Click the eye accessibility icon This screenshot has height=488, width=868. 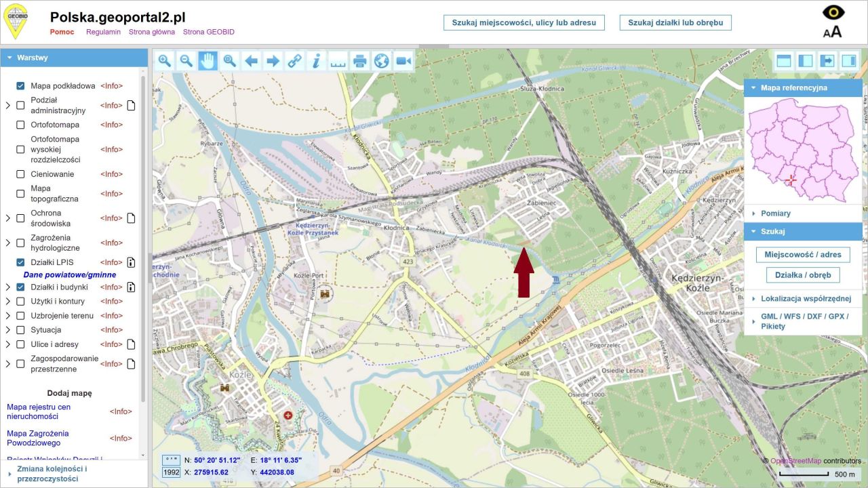833,12
